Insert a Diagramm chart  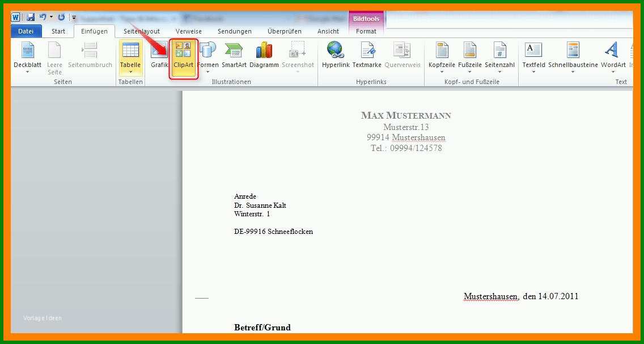[264, 55]
